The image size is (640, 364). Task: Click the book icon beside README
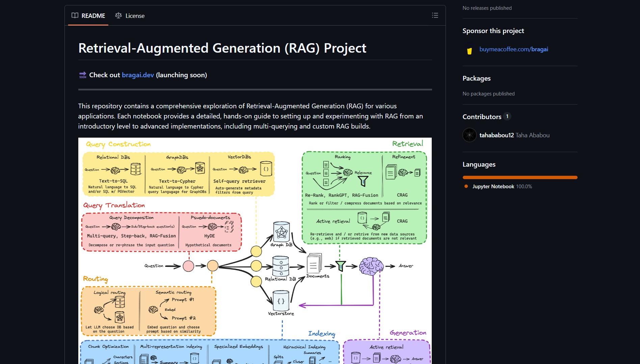tap(75, 16)
